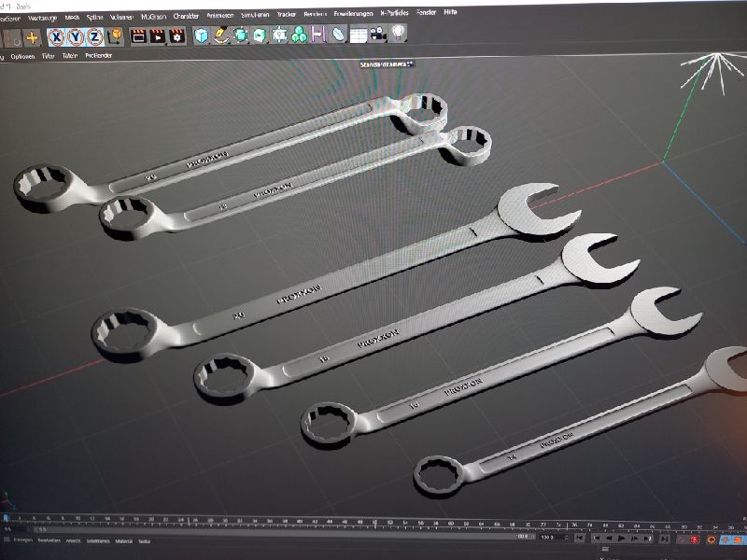The width and height of the screenshot is (747, 560).
Task: Open the Erweiterungen menu
Action: pyautogui.click(x=353, y=14)
